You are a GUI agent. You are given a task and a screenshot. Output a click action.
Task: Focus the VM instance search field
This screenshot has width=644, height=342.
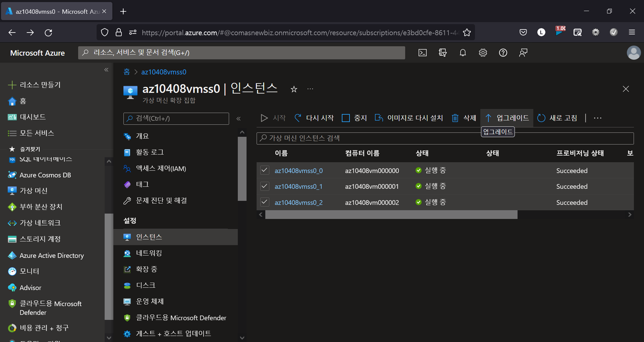[445, 138]
